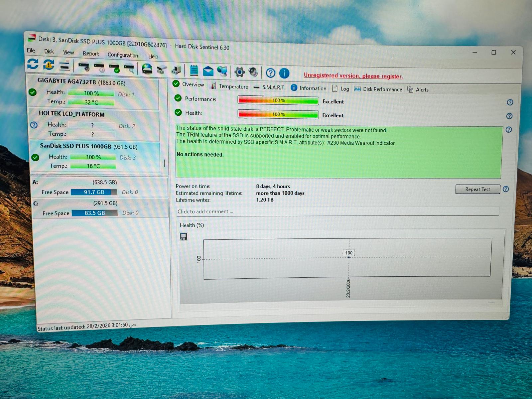
Task: Open the gear configuration toolbar icon
Action: pyautogui.click(x=239, y=72)
